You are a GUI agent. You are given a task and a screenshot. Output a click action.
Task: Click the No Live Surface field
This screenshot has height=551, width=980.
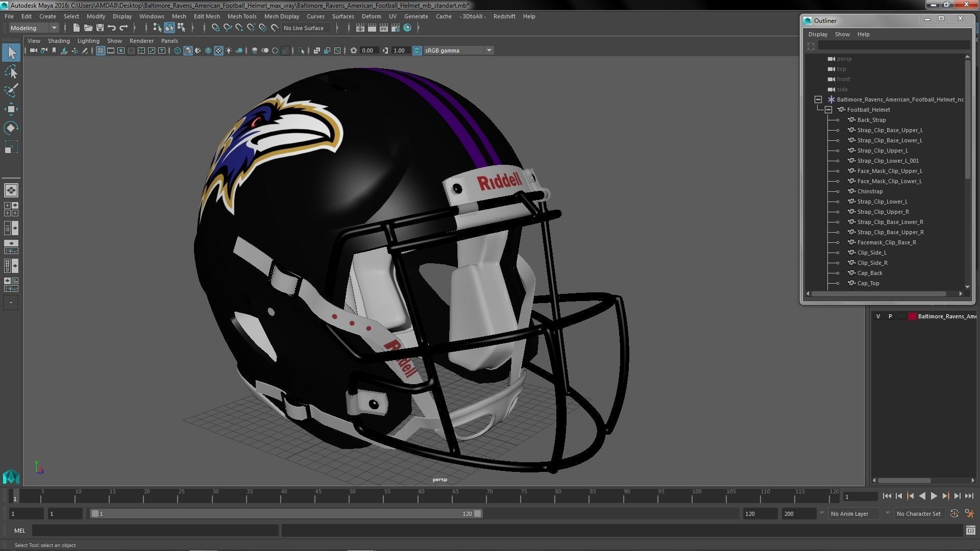(x=306, y=28)
